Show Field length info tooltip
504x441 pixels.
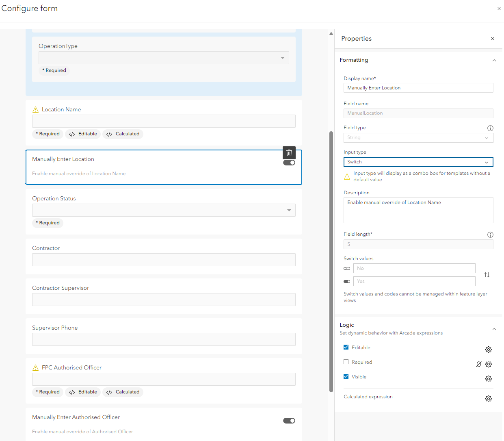(490, 235)
